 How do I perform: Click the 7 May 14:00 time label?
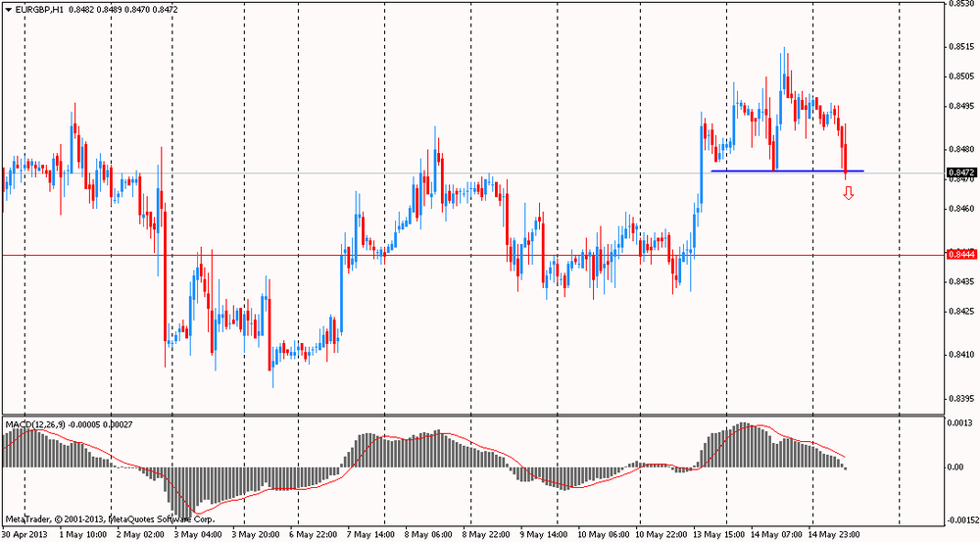[x=370, y=535]
